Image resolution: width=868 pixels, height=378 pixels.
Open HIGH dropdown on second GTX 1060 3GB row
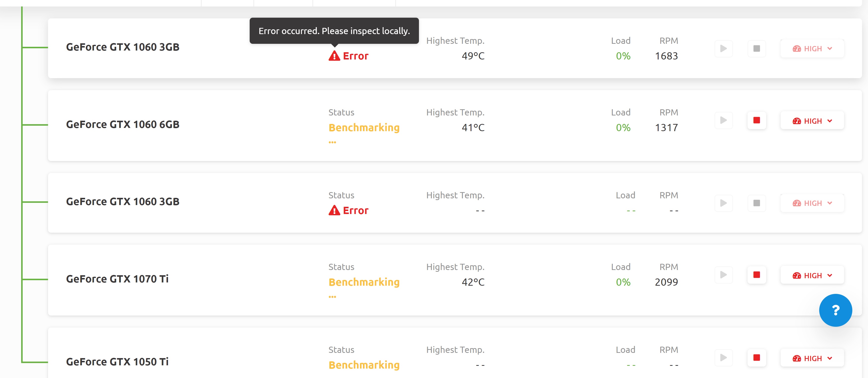(x=812, y=203)
